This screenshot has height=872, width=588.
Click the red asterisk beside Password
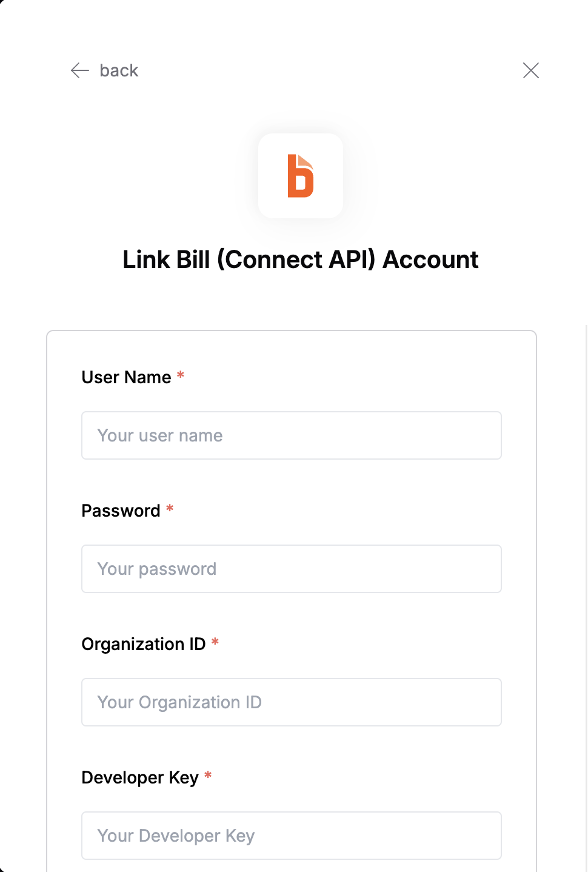[170, 509]
